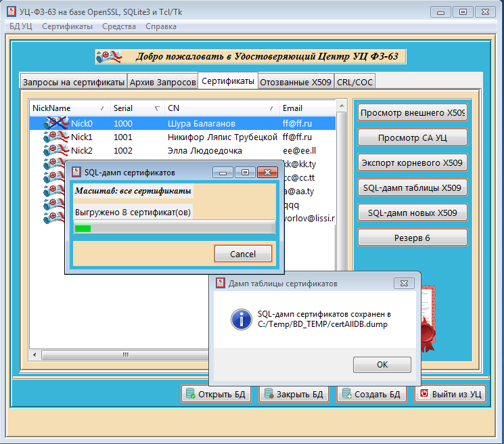The image size is (504, 444).
Task: Click the database icon on Закрыть БД
Action: click(269, 394)
